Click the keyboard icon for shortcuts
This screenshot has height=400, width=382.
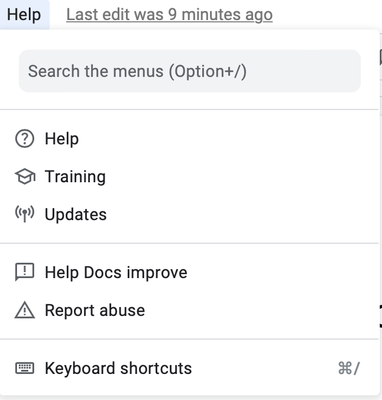click(25, 368)
